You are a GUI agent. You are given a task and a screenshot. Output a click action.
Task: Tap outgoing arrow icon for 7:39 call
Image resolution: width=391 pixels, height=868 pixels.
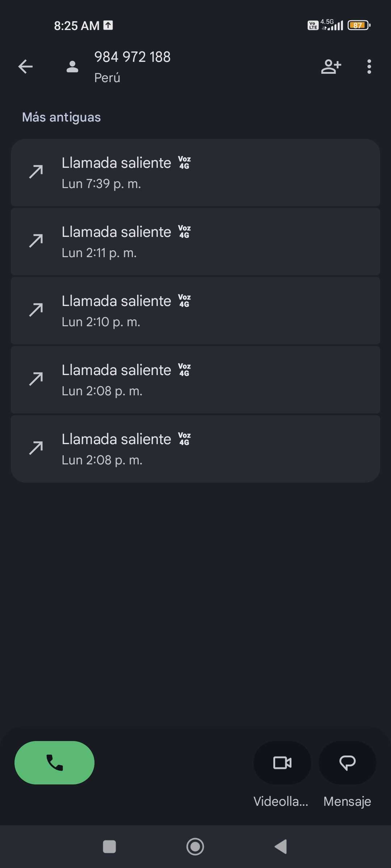point(36,172)
